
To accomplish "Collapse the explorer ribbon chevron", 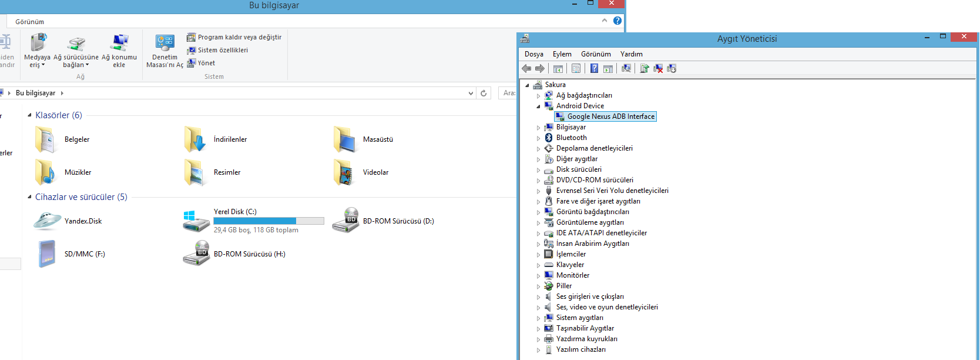I will coord(605,21).
